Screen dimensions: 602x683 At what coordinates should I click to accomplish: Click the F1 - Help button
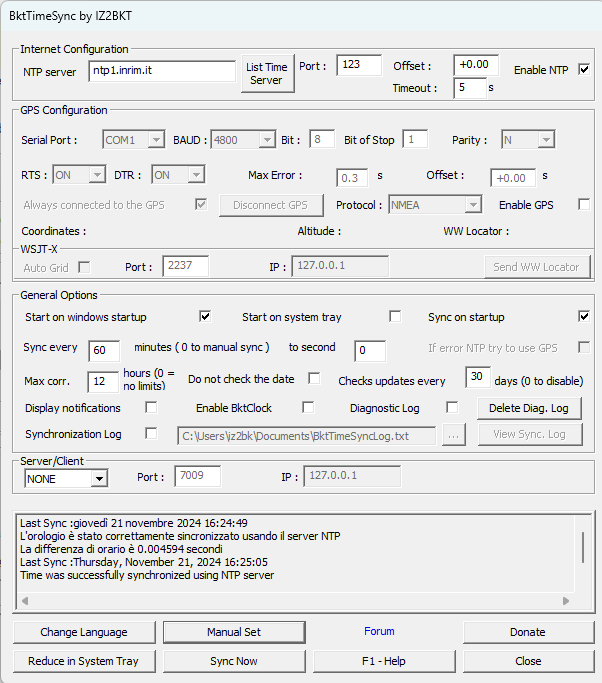[384, 661]
